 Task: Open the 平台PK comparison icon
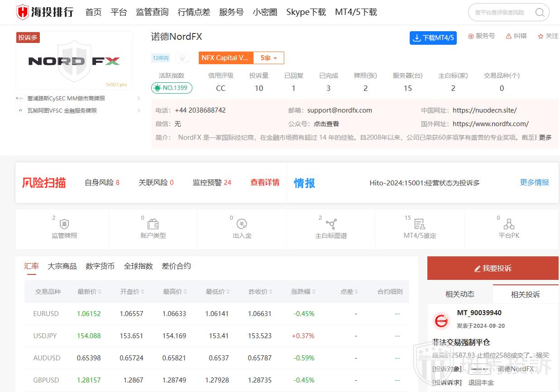click(x=509, y=224)
